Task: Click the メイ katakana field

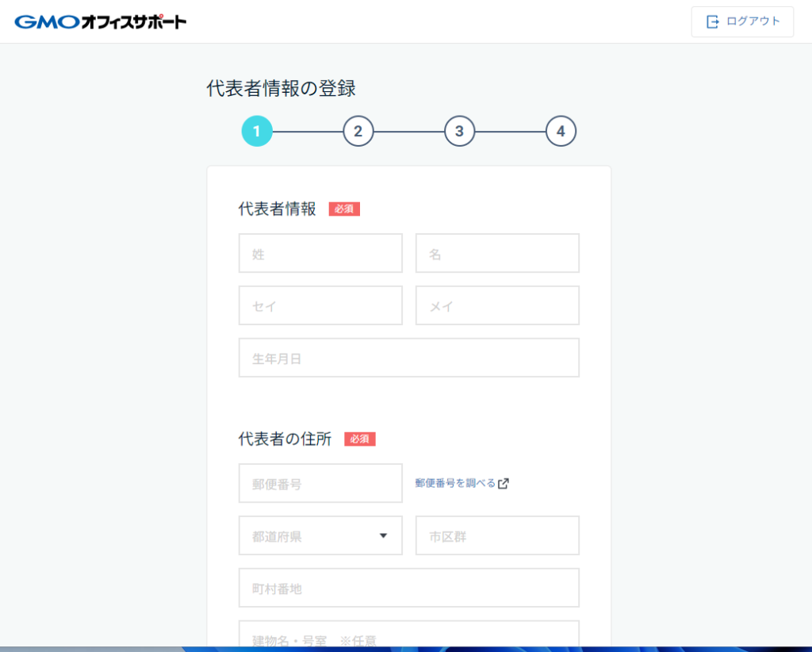Action: pyautogui.click(x=497, y=306)
